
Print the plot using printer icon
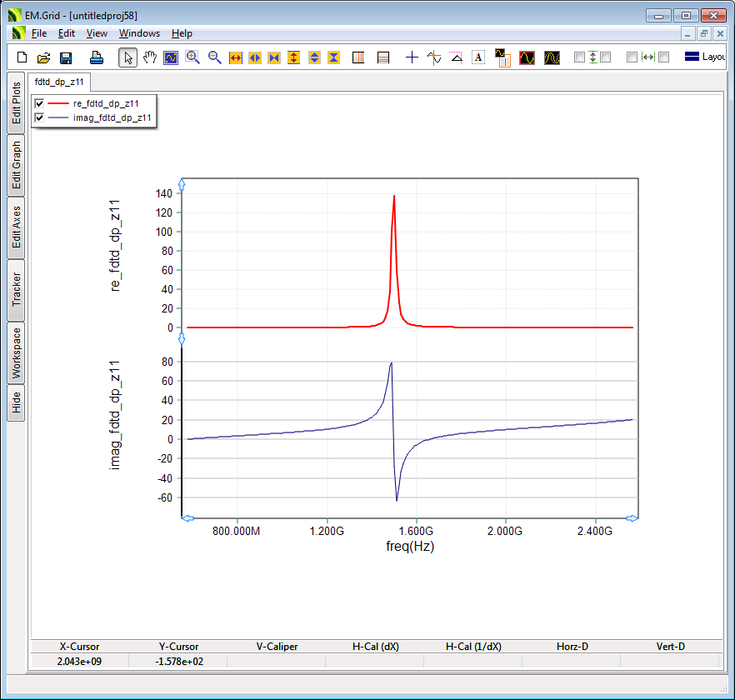coord(97,57)
